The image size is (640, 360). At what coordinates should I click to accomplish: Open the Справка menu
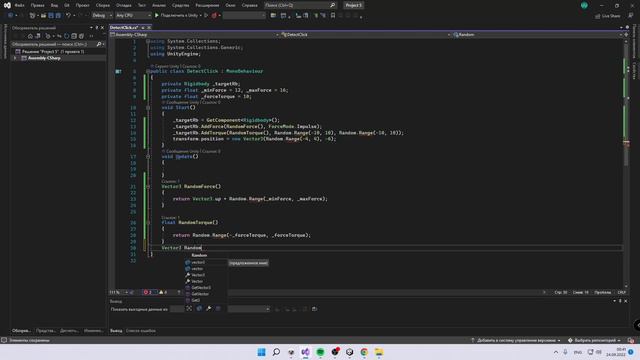click(249, 5)
